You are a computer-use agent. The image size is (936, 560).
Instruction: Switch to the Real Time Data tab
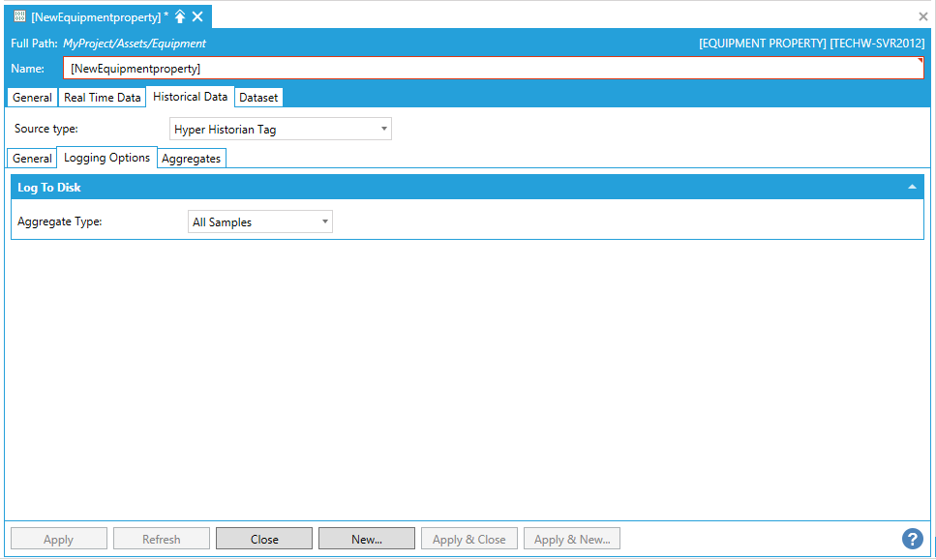pos(102,98)
